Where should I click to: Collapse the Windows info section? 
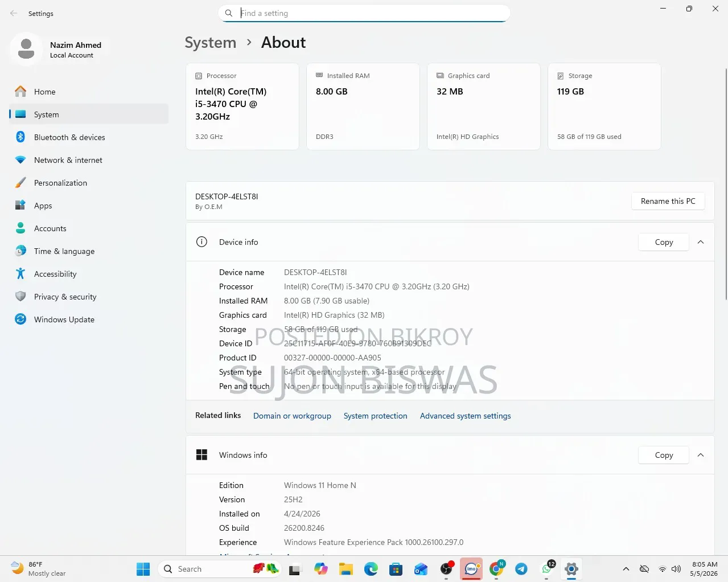click(x=701, y=455)
